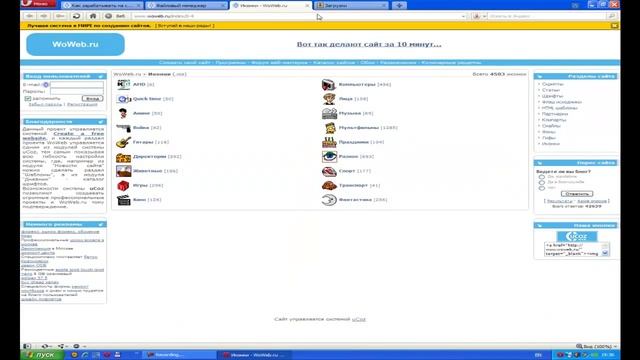
Task: Open Шрифты in site sections list
Action: click(552, 96)
